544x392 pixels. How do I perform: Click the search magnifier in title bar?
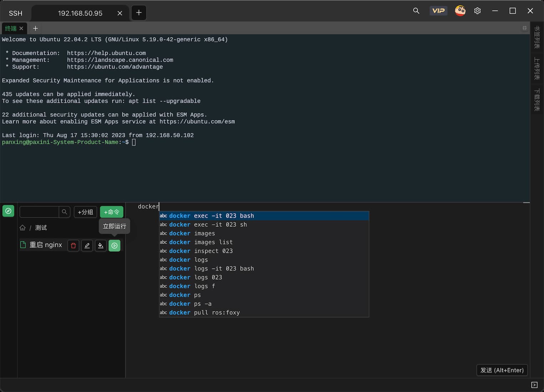(416, 11)
